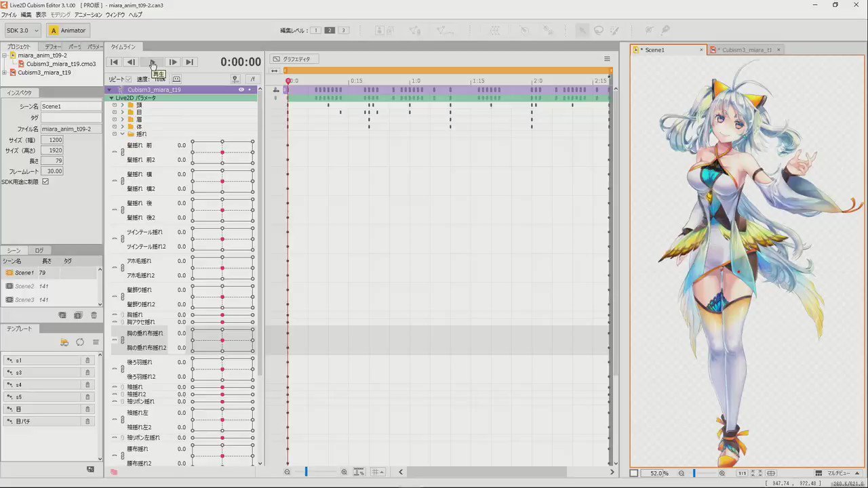Image resolution: width=868 pixels, height=488 pixels.
Task: Select the brush selection tool in toolbar
Action: (x=615, y=30)
